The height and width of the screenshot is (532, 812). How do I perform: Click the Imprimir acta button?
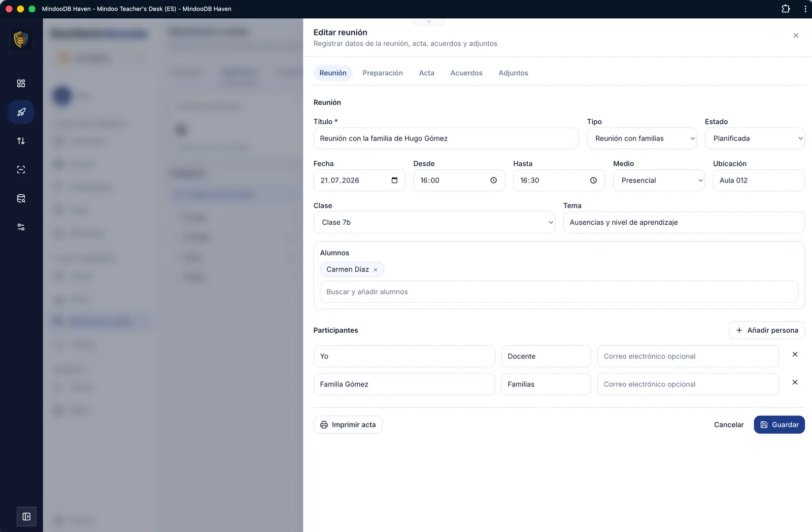point(348,425)
